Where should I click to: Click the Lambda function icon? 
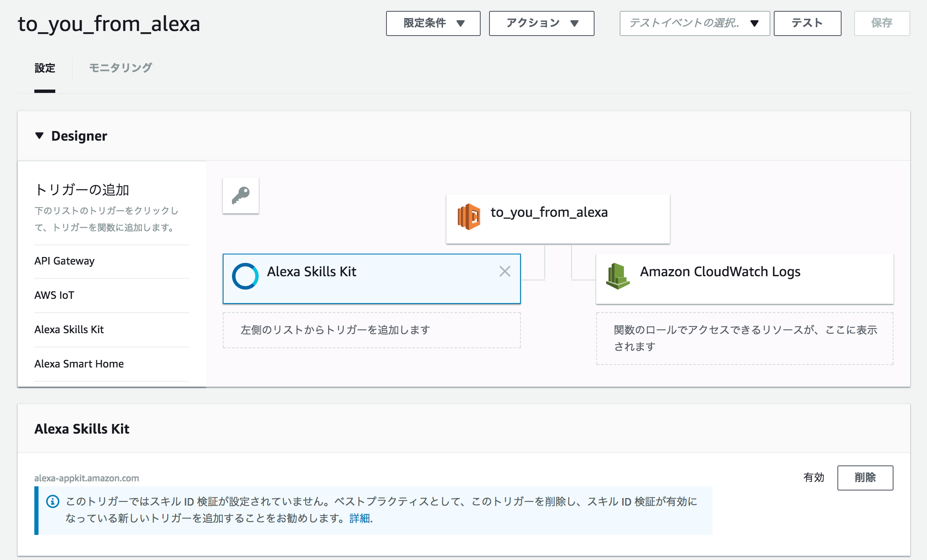click(x=469, y=217)
